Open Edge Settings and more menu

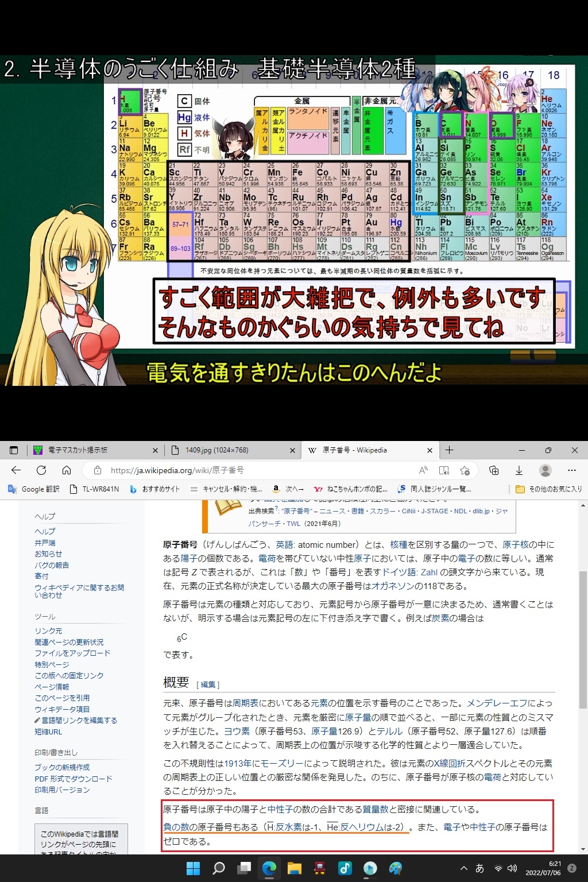click(572, 470)
